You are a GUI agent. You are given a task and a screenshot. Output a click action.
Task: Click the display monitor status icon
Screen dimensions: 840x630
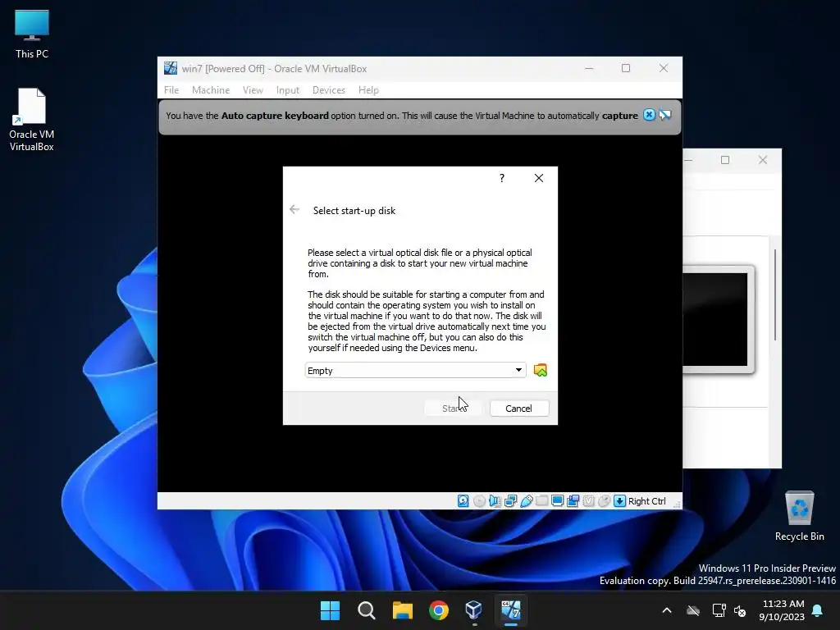point(557,501)
